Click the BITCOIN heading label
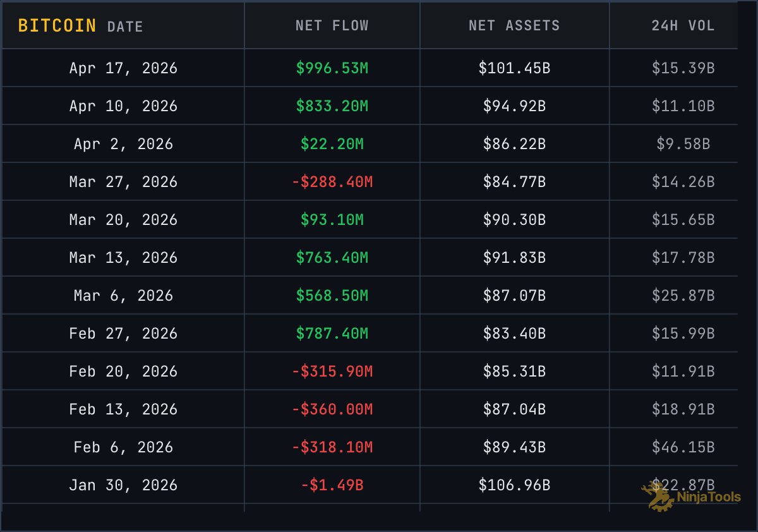Viewport: 758px width, 532px height. click(57, 26)
